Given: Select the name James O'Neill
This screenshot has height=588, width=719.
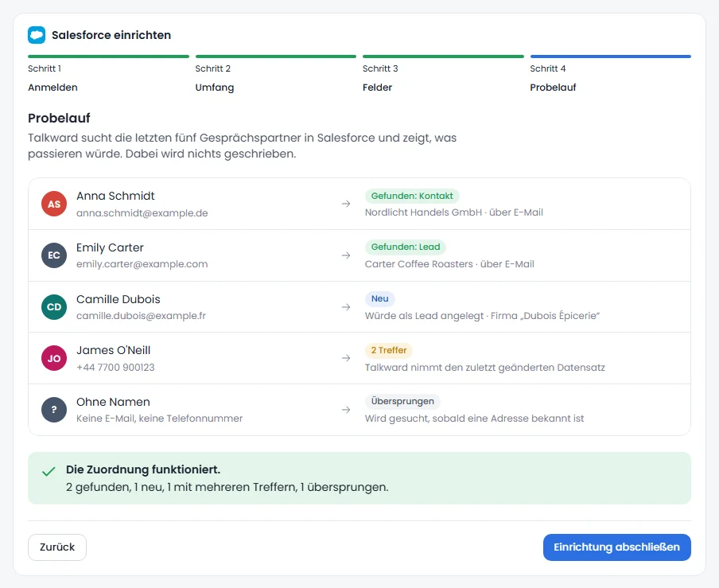Looking at the screenshot, I should point(113,350).
